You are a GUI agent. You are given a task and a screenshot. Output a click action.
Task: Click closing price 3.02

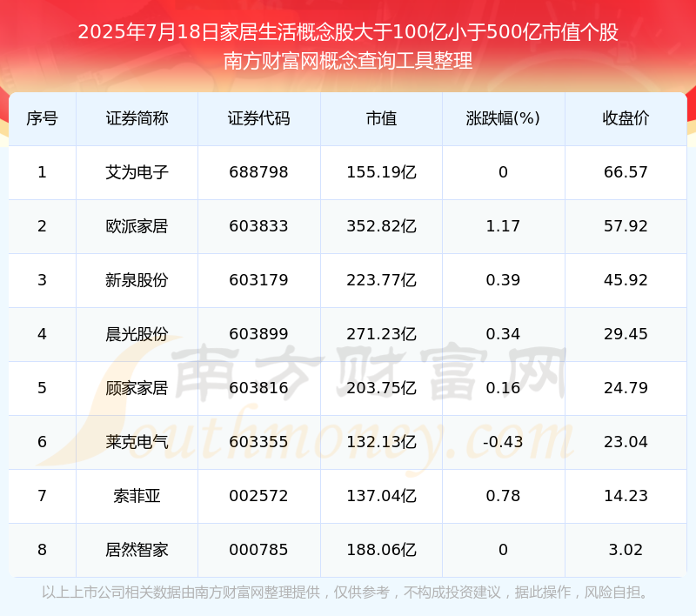coord(626,550)
